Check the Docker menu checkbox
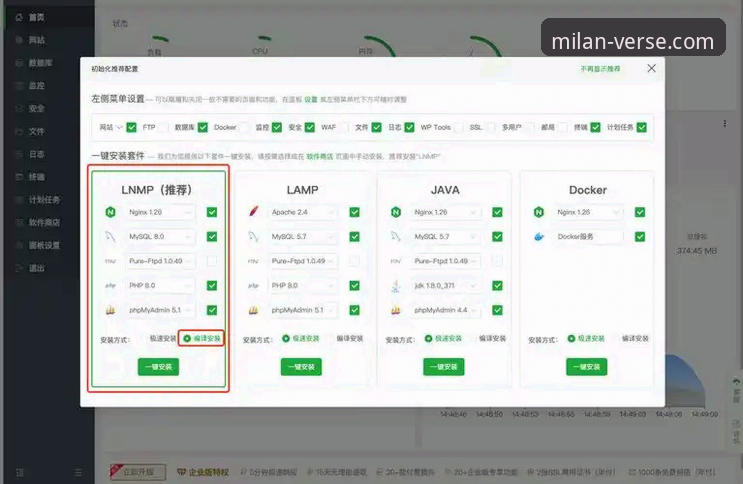The width and height of the screenshot is (743, 484). point(244,127)
